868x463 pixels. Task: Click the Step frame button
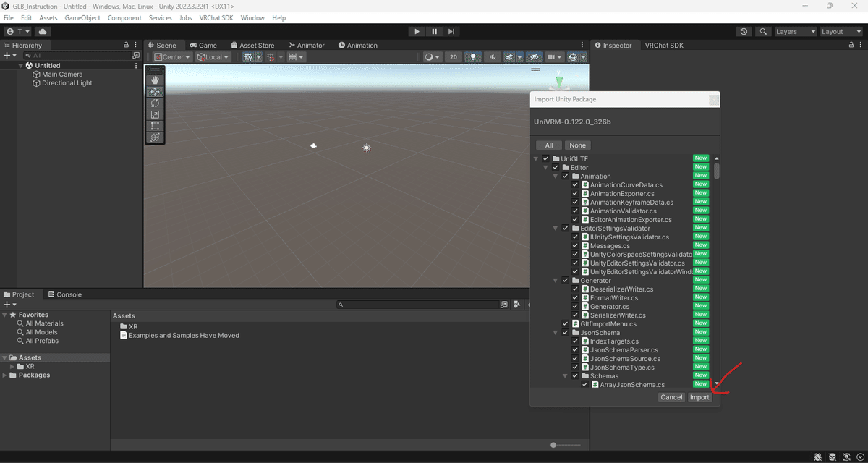[451, 31]
